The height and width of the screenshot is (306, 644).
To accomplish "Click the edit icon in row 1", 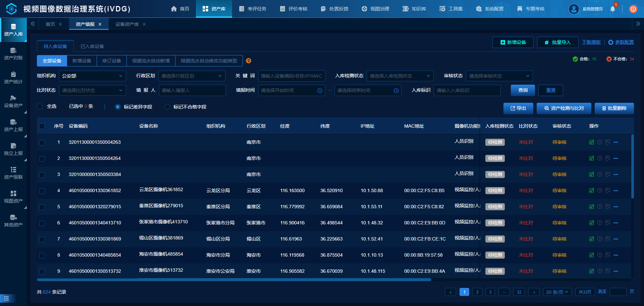I will 591,142.
